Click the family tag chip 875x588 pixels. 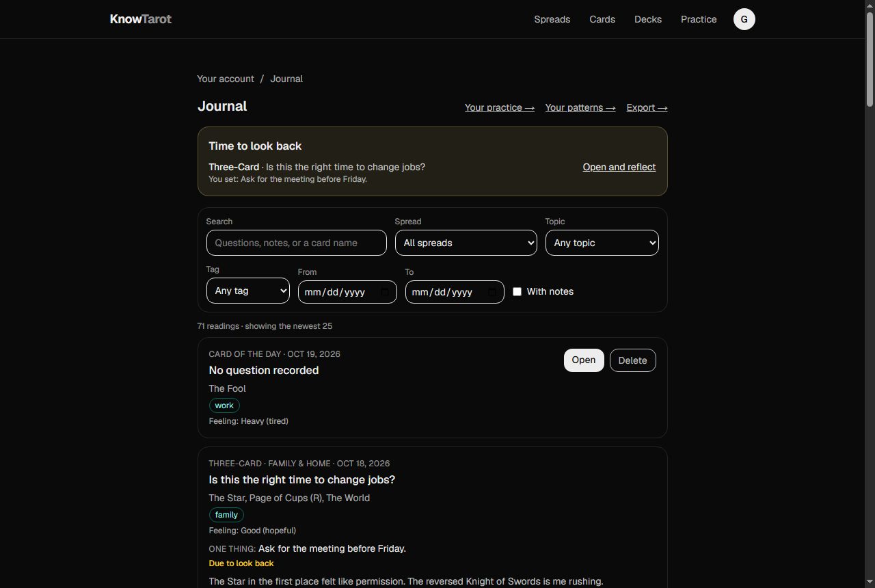point(226,515)
